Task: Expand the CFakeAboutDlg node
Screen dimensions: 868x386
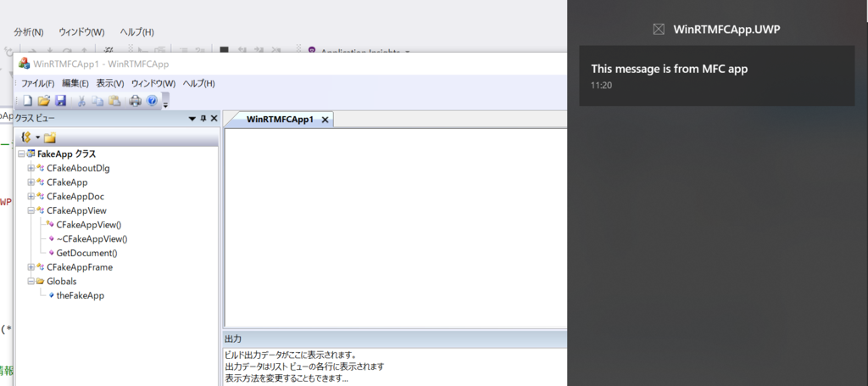Action: 31,168
